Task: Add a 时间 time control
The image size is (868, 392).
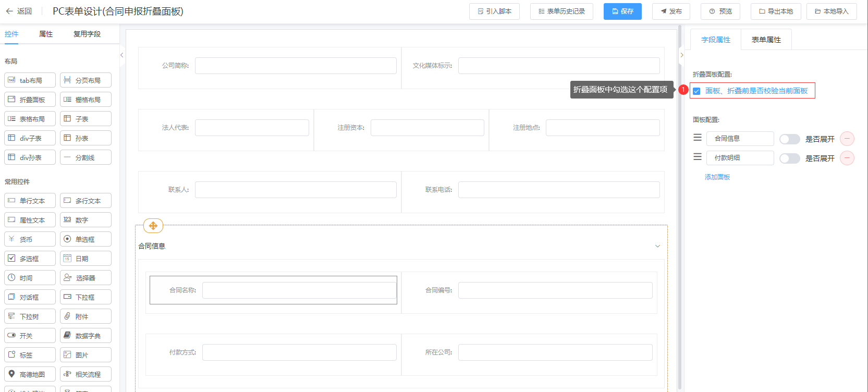Action: pyautogui.click(x=30, y=278)
